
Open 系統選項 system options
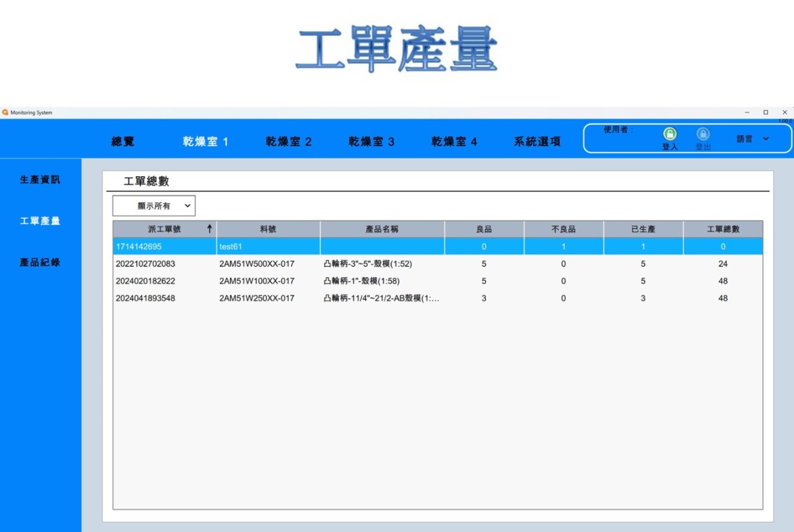537,141
